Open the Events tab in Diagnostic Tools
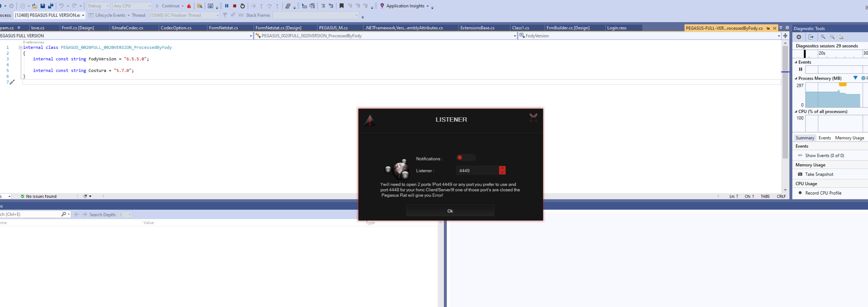The image size is (868, 307). [824, 138]
